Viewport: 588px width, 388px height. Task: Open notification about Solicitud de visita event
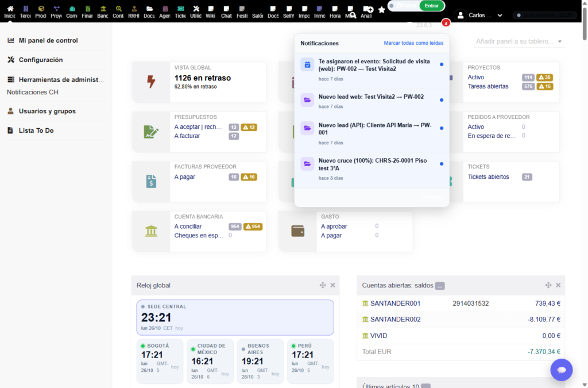click(x=372, y=71)
